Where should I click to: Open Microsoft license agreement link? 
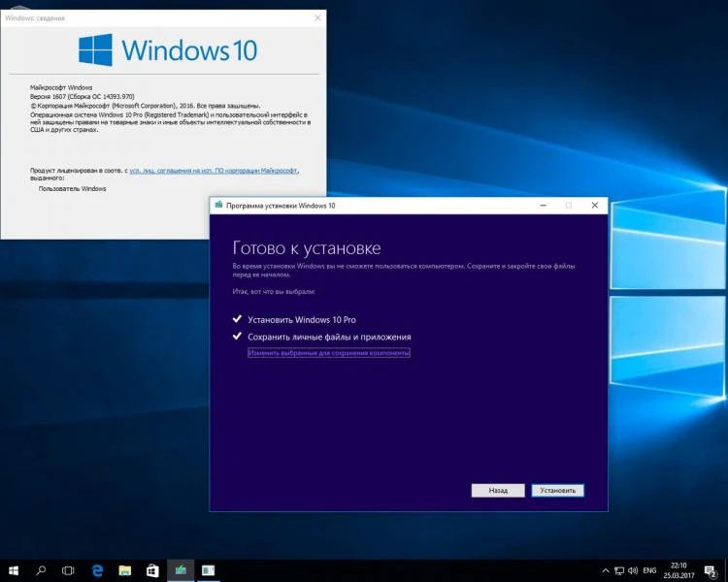214,171
